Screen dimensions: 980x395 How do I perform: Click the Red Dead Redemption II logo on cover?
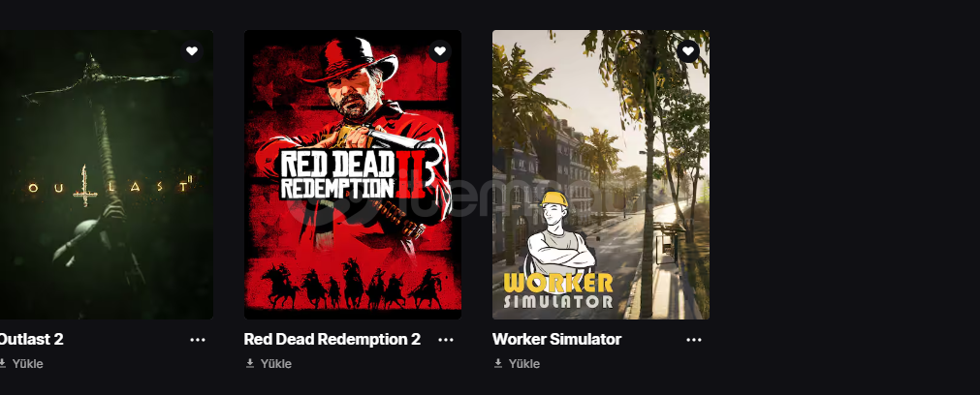pyautogui.click(x=355, y=174)
